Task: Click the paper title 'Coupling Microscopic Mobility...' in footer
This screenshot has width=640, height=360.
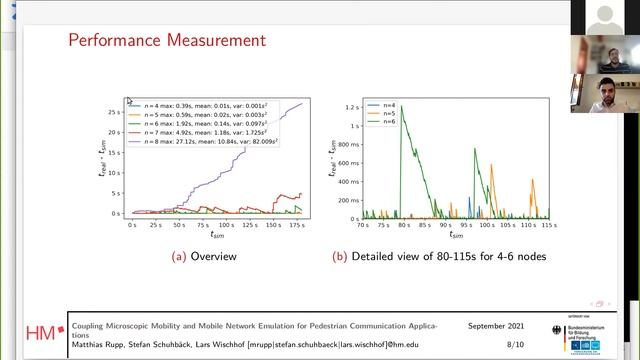Action: coord(254,330)
